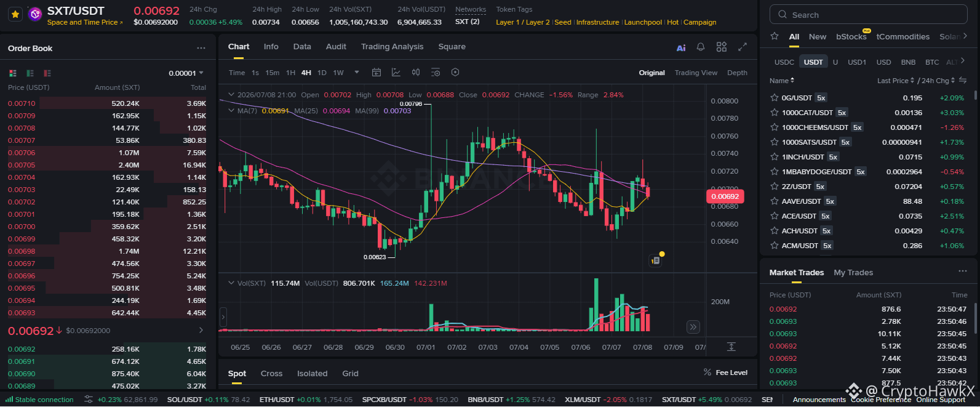Toggle chart auto-scale at time axis
Viewport: 980px width, 407px height.
[x=731, y=347]
